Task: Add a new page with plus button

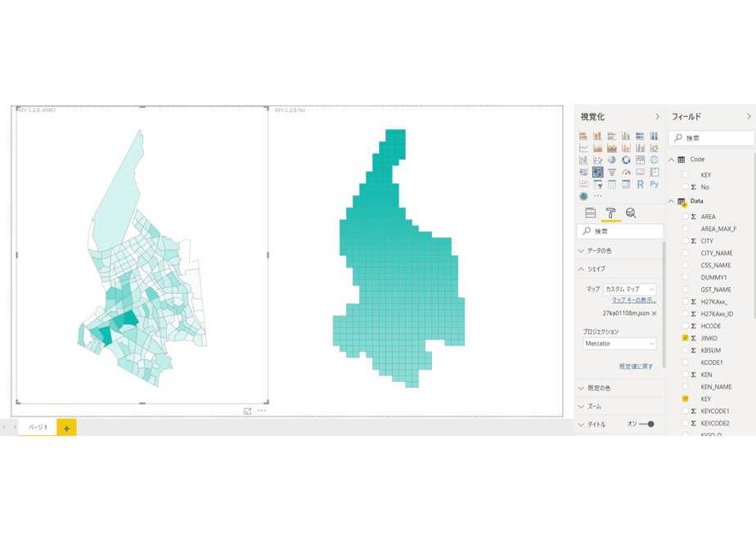Action: click(x=66, y=428)
